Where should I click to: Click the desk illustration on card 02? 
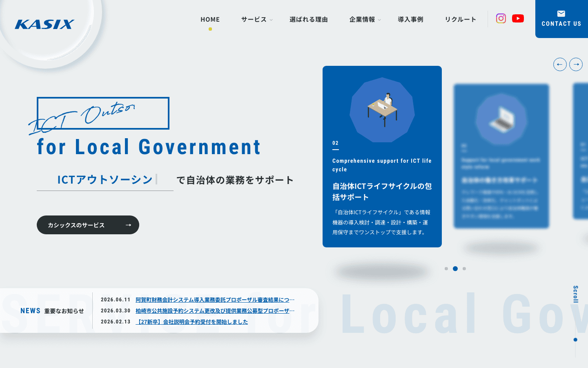382,110
